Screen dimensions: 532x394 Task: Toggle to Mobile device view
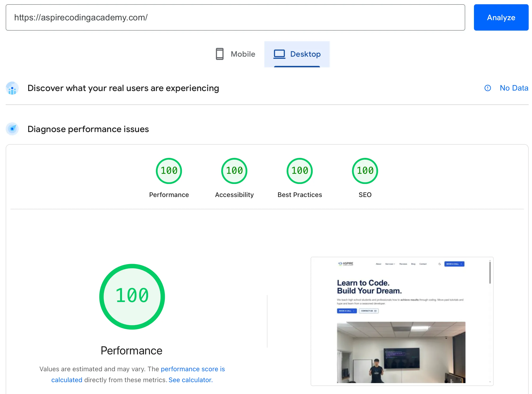pos(235,54)
